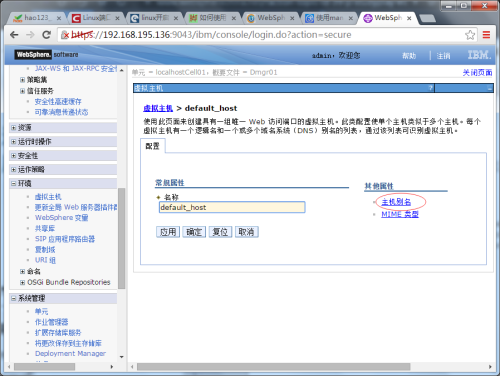Open 共享库 link
The height and width of the screenshot is (376, 500).
(x=45, y=228)
